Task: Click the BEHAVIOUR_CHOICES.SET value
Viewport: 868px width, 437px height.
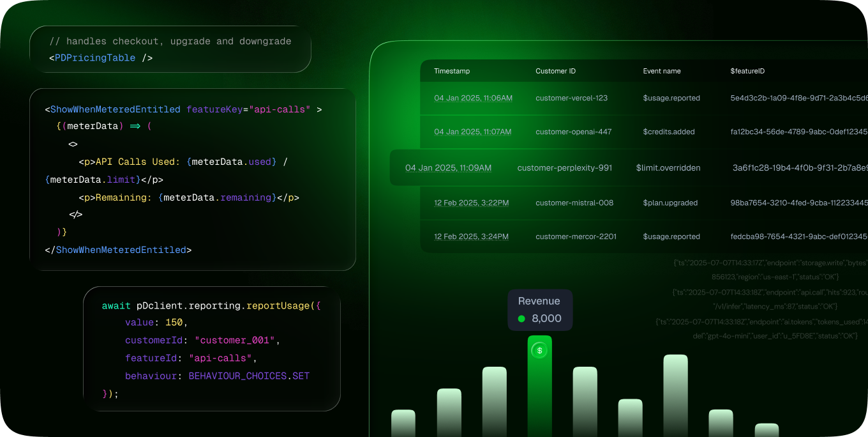Action: (x=248, y=376)
